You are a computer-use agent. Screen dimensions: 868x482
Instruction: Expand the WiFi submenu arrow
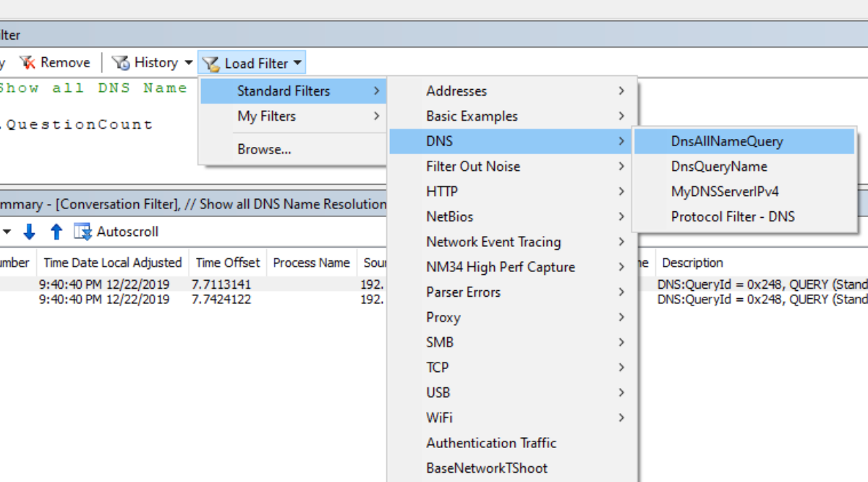click(621, 418)
